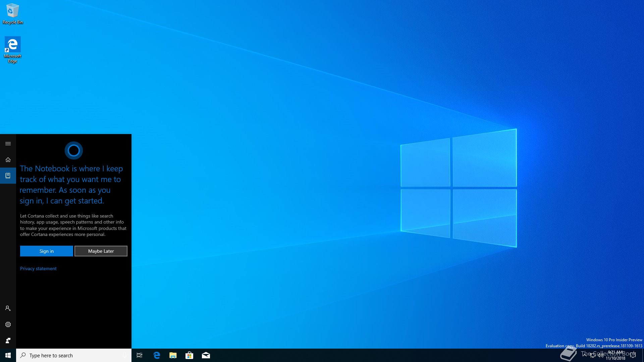The width and height of the screenshot is (644, 362).
Task: Launch Microsoft Edge from the taskbar
Action: 157,355
